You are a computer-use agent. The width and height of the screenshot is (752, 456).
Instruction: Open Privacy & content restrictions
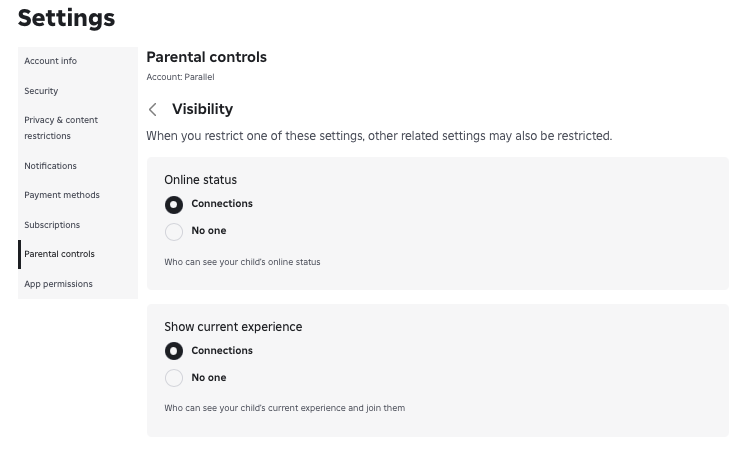pyautogui.click(x=61, y=128)
